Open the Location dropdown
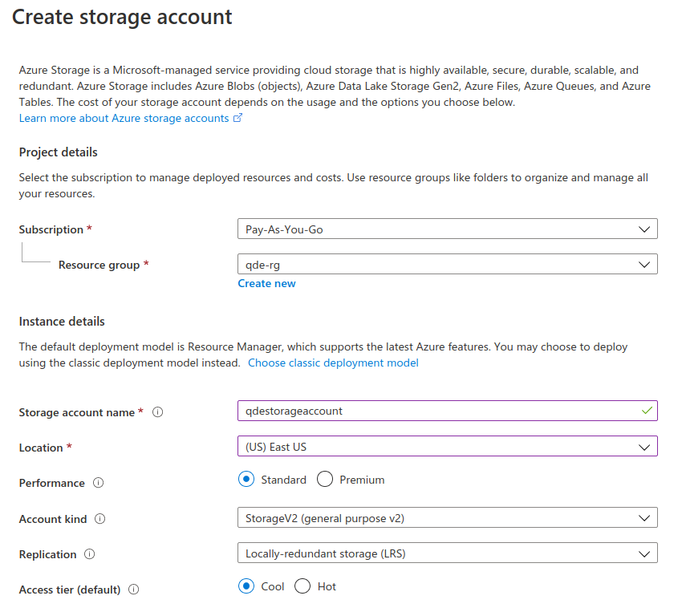Viewport: 678px width, 616px height. click(x=448, y=446)
